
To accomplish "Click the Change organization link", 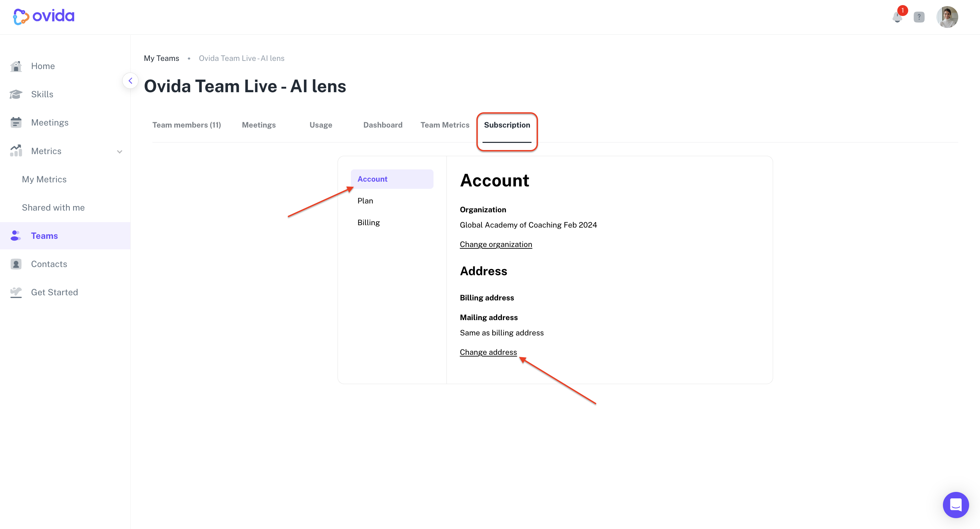I will click(x=496, y=245).
